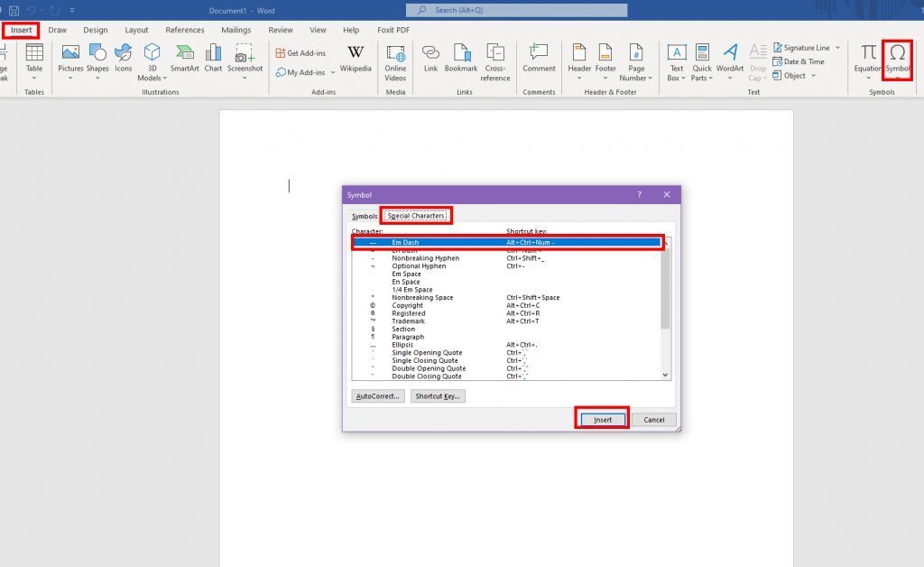This screenshot has width=924, height=567.
Task: Open the WordArt gallery
Action: click(x=730, y=56)
